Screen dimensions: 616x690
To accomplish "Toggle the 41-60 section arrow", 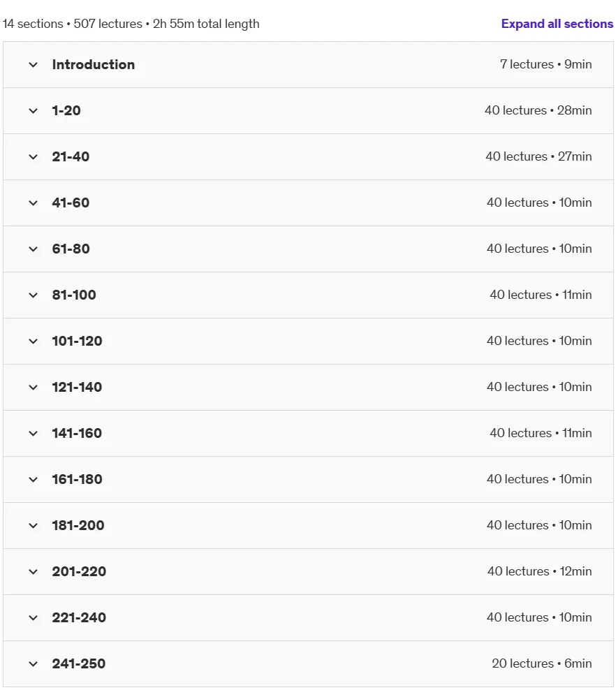I will [33, 203].
